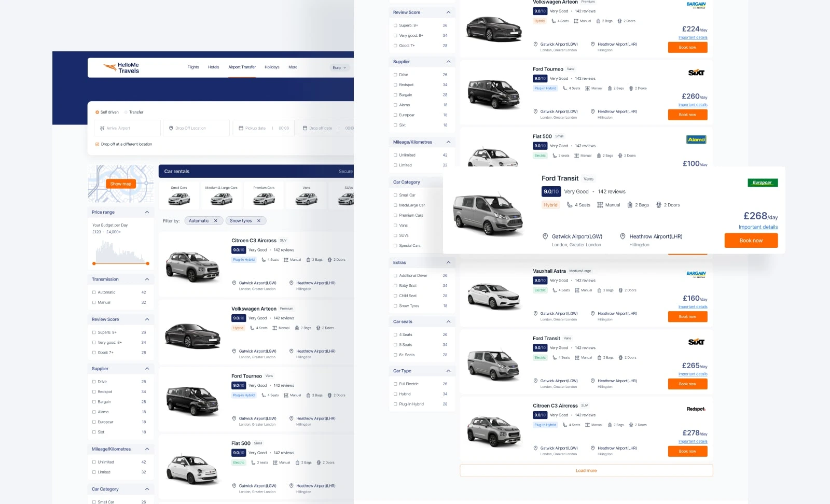Check the Plug-In Hybrid car type
The height and width of the screenshot is (504, 830).
pos(395,404)
